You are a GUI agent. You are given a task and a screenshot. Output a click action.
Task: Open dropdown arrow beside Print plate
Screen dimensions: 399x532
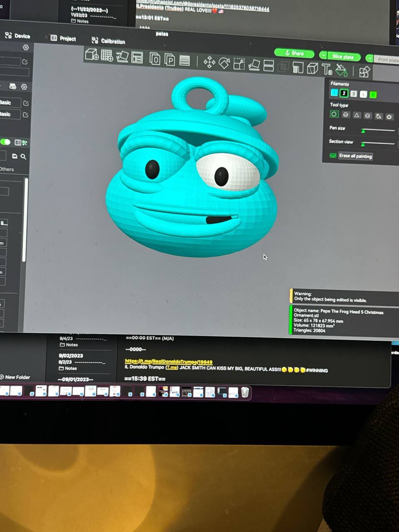(x=369, y=58)
